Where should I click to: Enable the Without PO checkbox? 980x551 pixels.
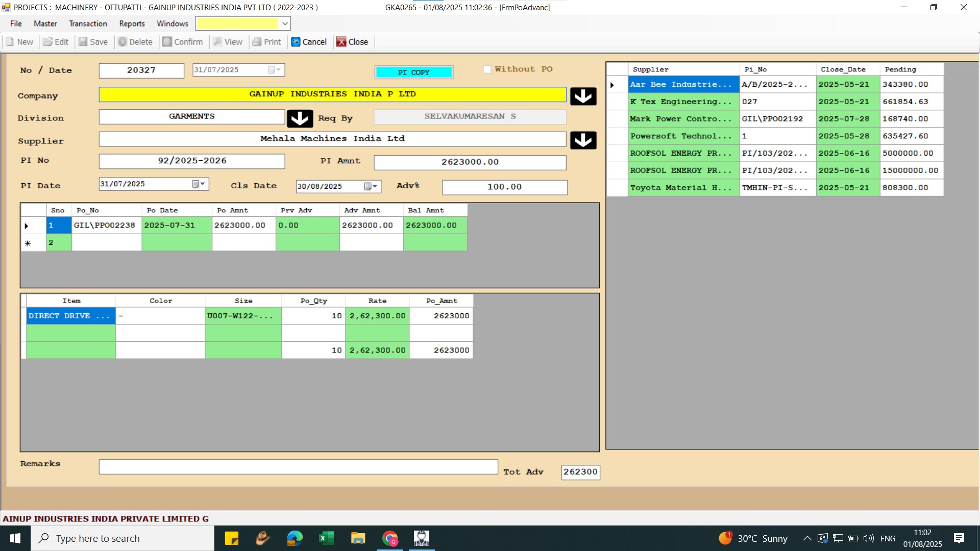[487, 69]
